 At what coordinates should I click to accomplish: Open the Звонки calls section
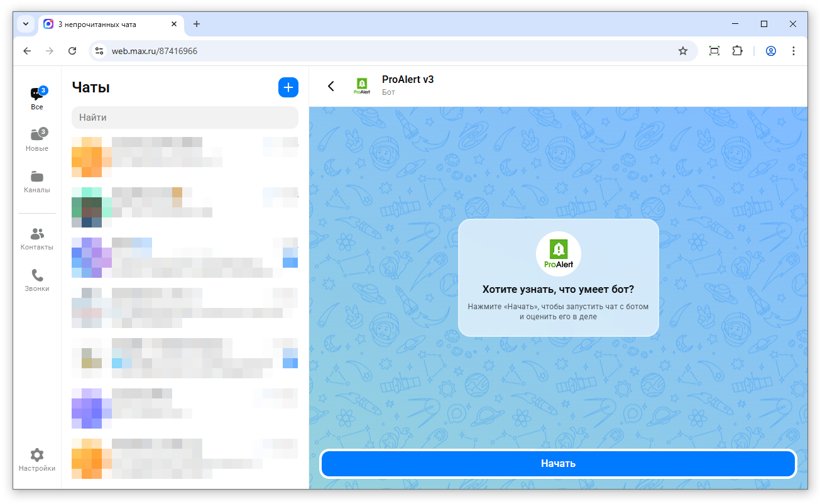coord(37,280)
